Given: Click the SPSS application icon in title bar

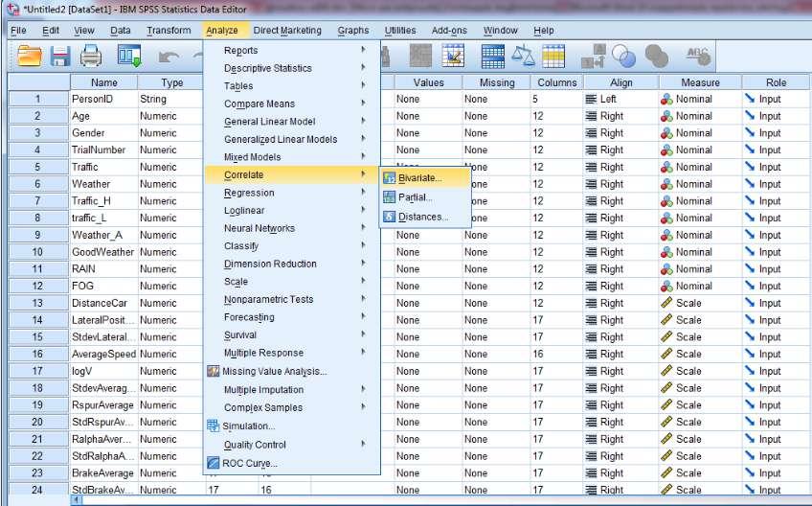Looking at the screenshot, I should 13,10.
